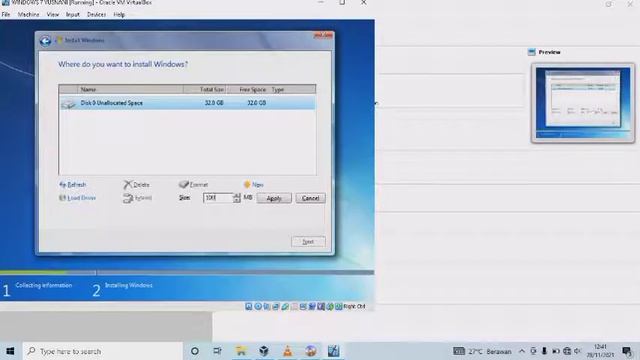640x360 pixels.
Task: Click the shared folders status icon
Action: click(294, 306)
